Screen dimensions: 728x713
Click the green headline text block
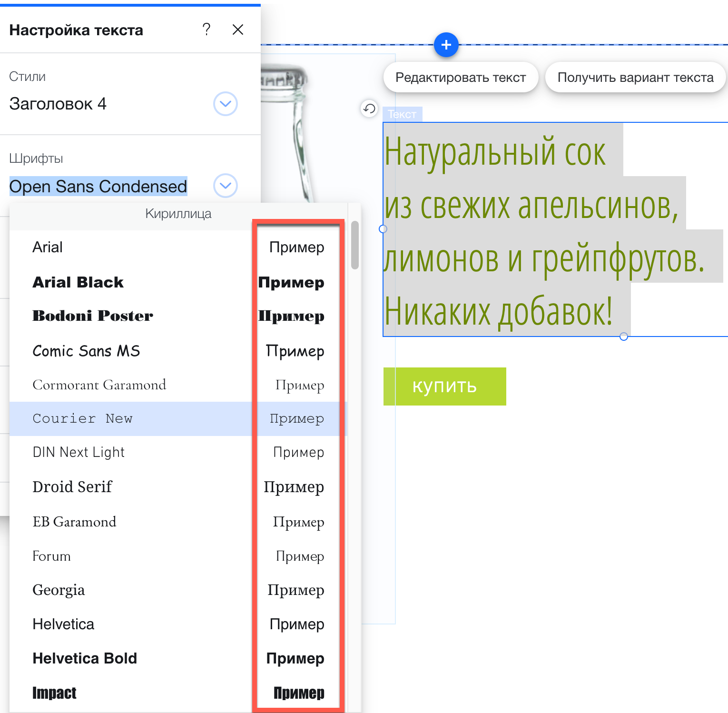click(542, 231)
